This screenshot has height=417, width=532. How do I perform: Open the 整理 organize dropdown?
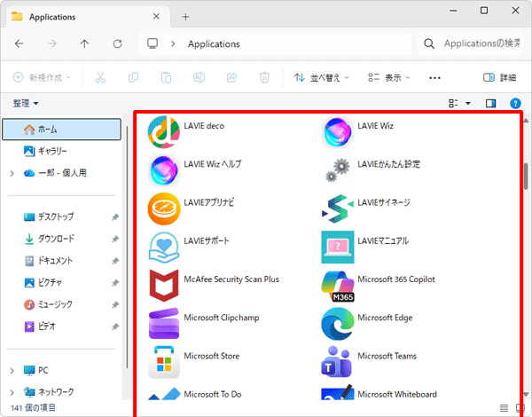26,103
